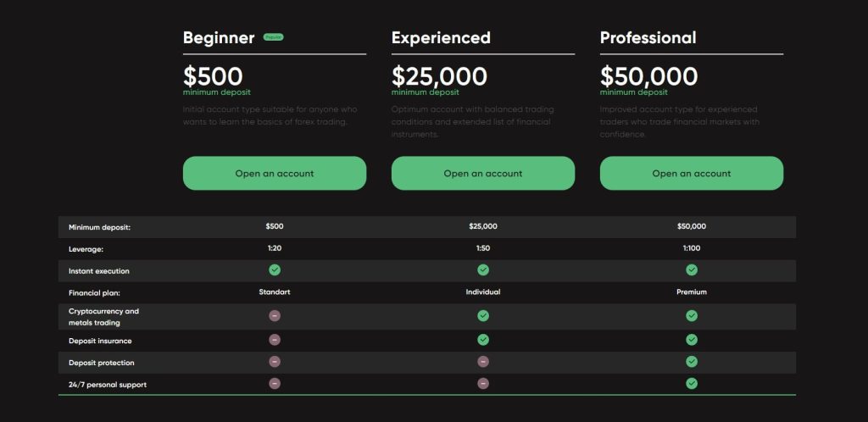This screenshot has width=868, height=422.
Task: Click Beginner's Cryptocurrency and metals trading minus icon
Action: pos(275,316)
